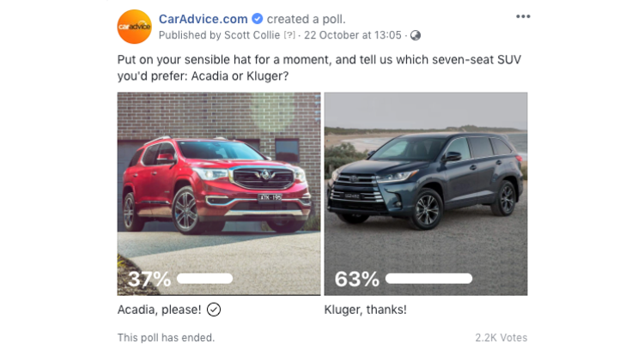Open the three-dot post options menu
The image size is (644, 362).
coord(523,16)
